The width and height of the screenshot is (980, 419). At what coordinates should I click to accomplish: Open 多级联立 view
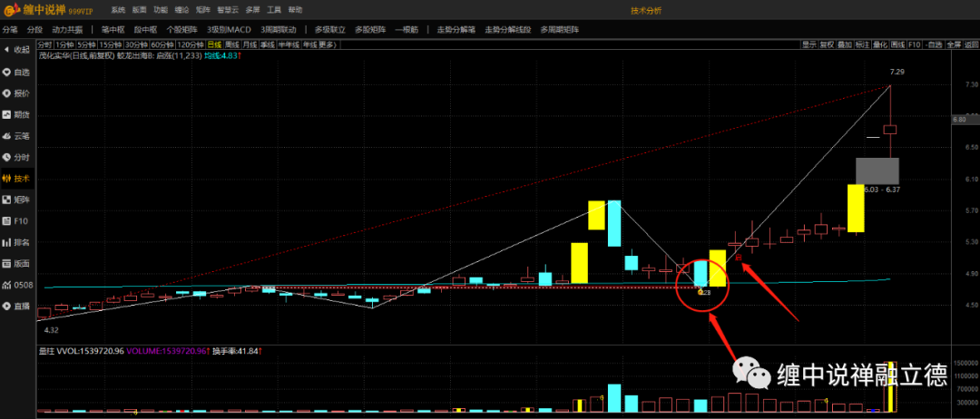tap(330, 30)
